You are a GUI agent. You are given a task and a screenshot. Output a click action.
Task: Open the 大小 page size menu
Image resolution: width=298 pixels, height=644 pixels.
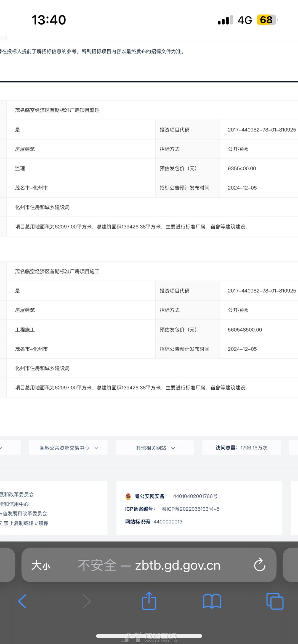41,565
